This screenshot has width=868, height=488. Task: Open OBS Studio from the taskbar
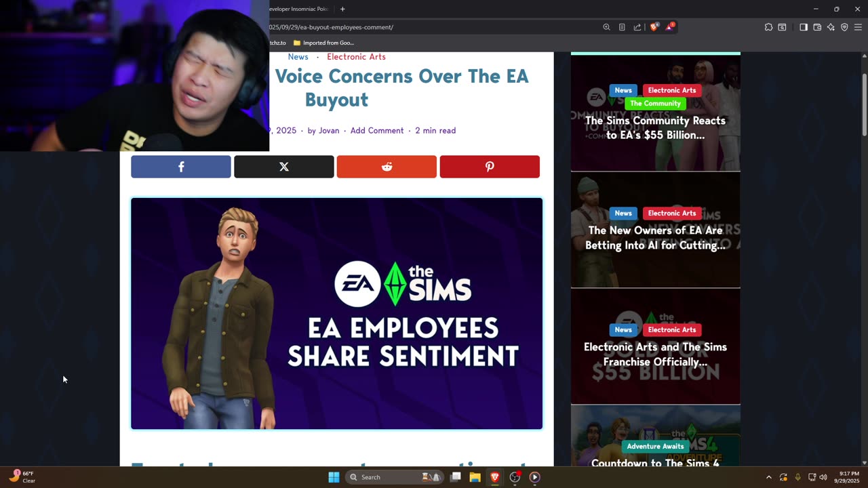tap(515, 477)
